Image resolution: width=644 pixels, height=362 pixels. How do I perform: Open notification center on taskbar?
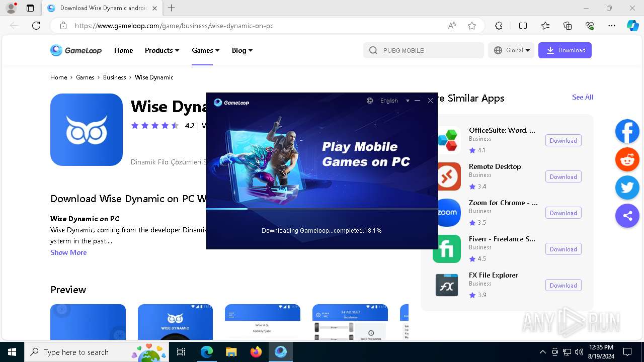(x=627, y=352)
